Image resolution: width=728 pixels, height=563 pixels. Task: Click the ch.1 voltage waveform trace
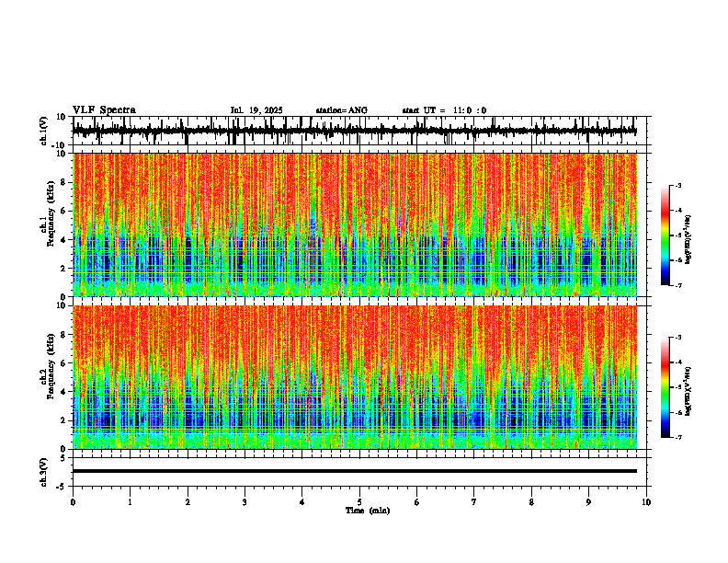click(x=354, y=131)
